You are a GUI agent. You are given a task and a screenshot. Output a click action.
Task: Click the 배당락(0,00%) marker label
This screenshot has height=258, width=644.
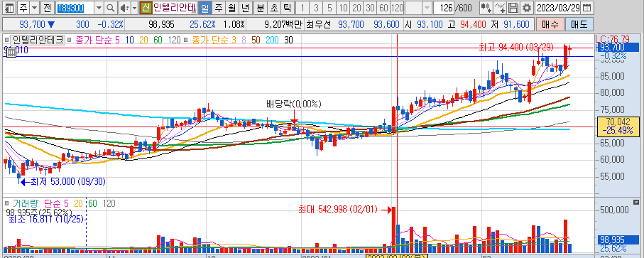tap(294, 104)
